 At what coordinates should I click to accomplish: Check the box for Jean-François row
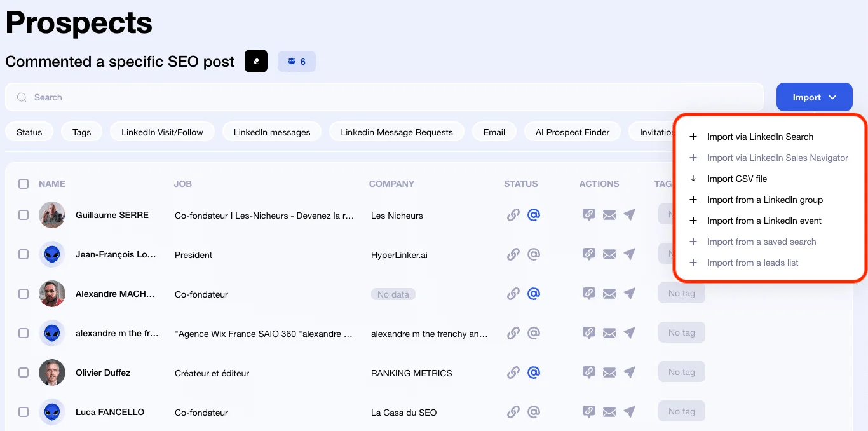[x=24, y=254]
